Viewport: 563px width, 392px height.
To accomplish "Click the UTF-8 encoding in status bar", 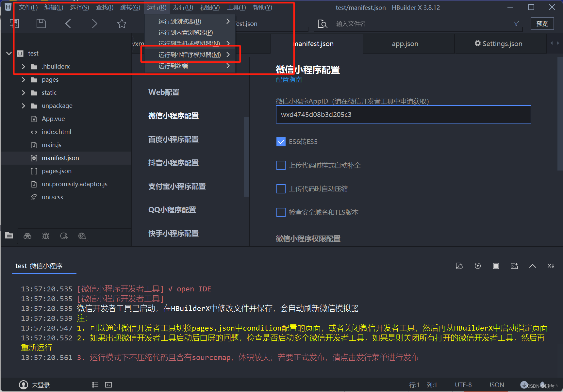I will [463, 385].
